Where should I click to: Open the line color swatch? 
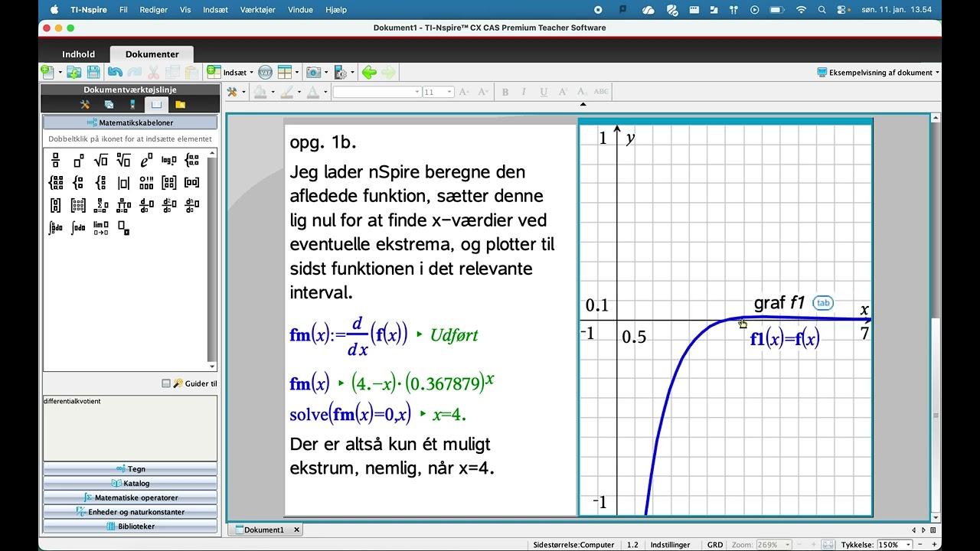286,92
